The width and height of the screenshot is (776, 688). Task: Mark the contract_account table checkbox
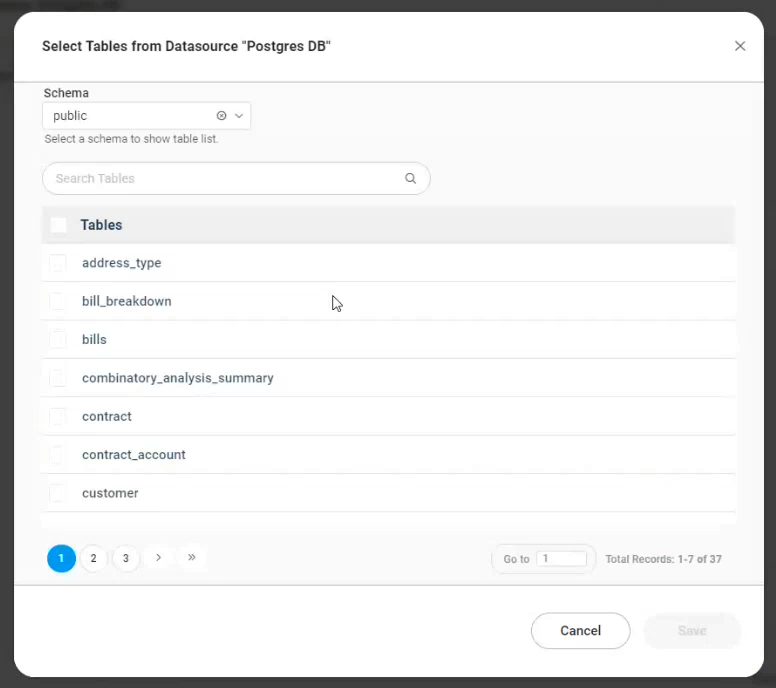point(58,455)
